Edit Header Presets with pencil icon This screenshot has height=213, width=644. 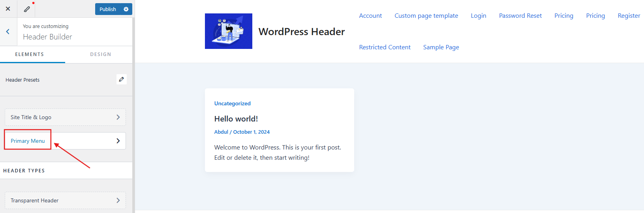122,79
